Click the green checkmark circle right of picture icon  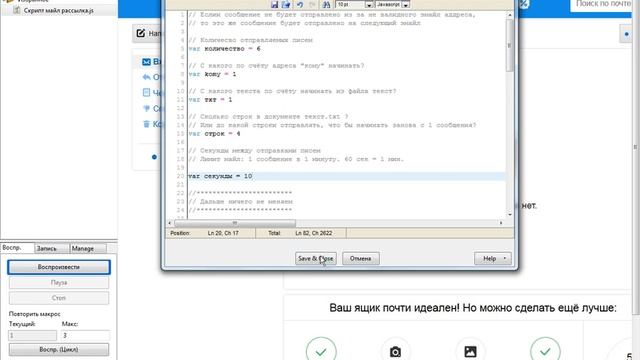coord(545,351)
